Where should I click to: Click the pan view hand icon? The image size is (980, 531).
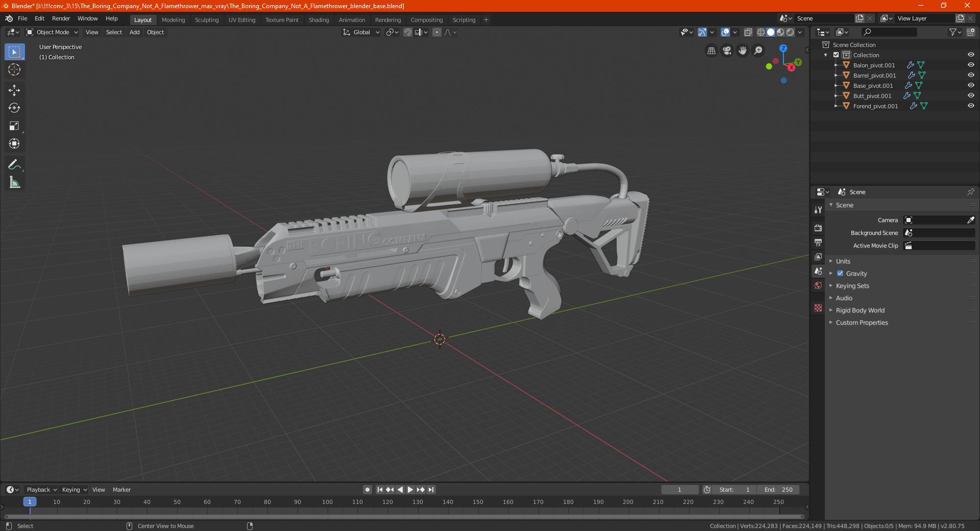tap(743, 51)
